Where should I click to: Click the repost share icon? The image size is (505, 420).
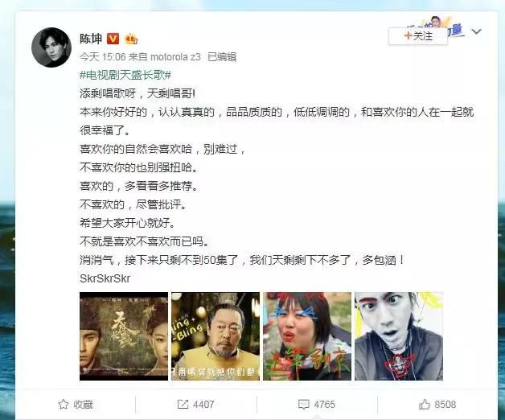[x=183, y=404]
